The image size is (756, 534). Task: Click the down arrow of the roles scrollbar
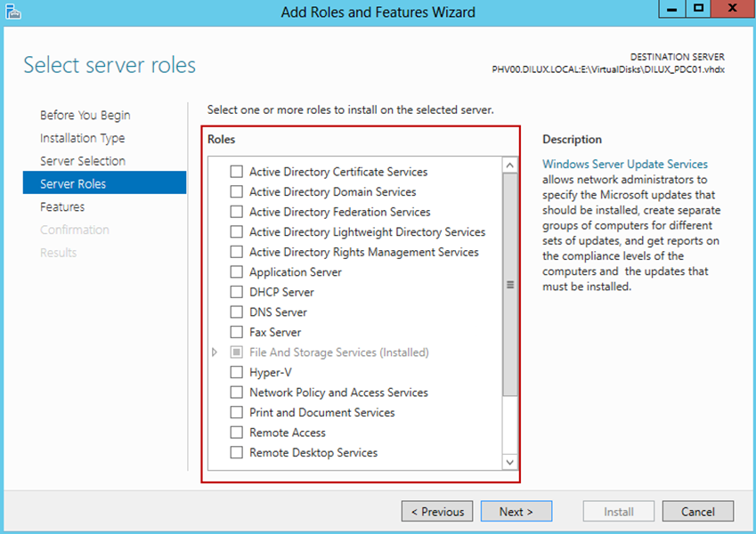pyautogui.click(x=509, y=462)
